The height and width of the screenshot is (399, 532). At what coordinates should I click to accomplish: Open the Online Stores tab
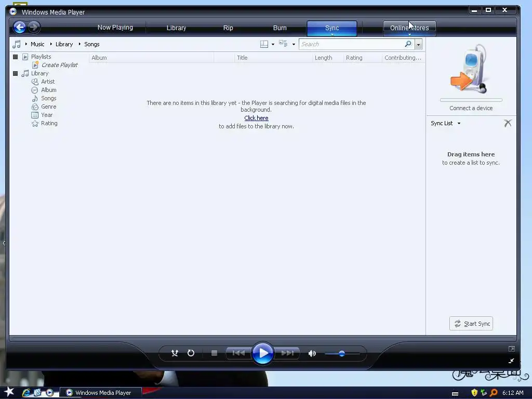[409, 28]
